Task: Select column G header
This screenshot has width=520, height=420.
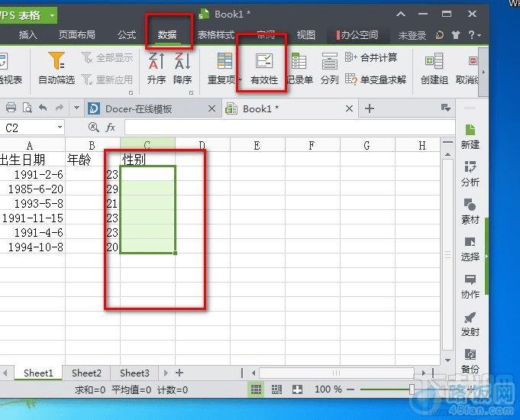Action: coord(367,145)
